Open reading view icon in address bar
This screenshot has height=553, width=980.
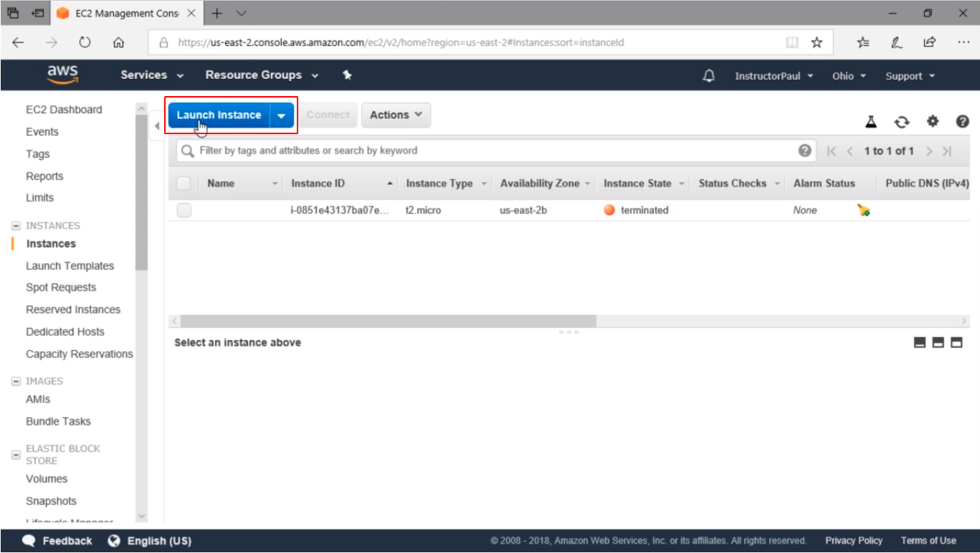(792, 42)
